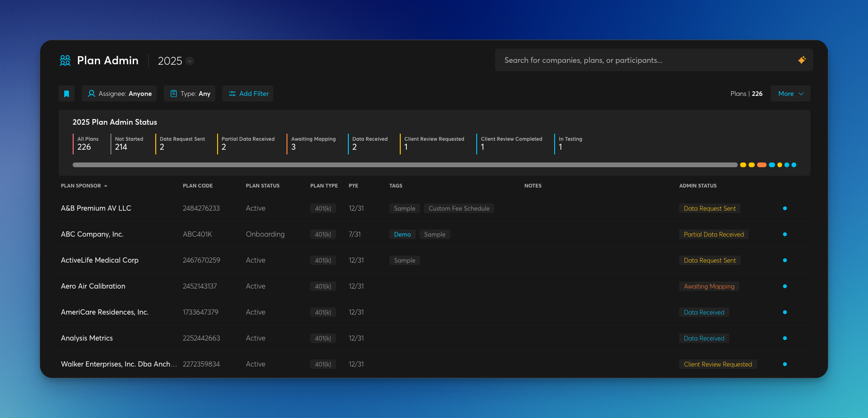Click blue status dot for Walker Enterprises row

(x=784, y=364)
